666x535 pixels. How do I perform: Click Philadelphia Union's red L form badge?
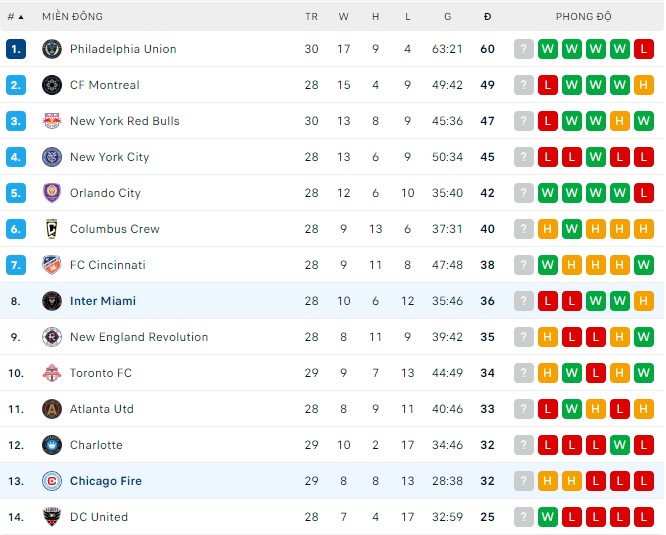pyautogui.click(x=644, y=49)
